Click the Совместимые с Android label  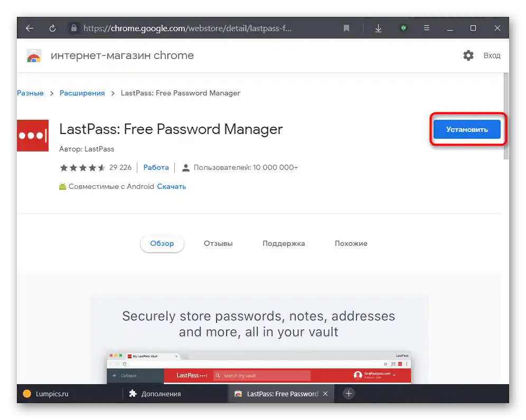[111, 187]
